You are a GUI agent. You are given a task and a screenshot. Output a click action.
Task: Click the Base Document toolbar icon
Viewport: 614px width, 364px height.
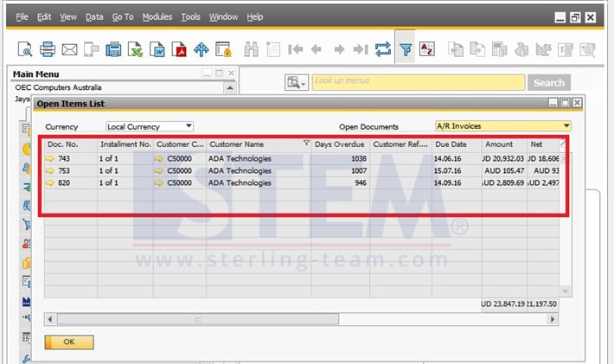(456, 49)
